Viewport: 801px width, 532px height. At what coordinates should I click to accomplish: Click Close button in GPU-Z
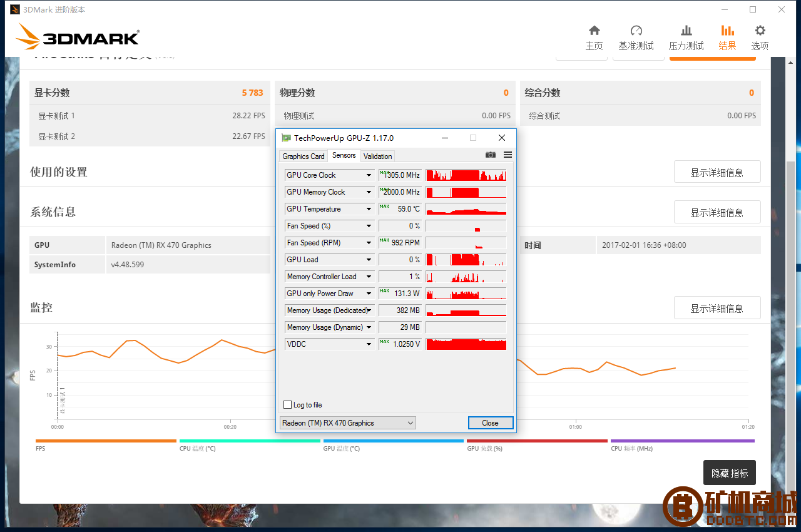coord(491,423)
